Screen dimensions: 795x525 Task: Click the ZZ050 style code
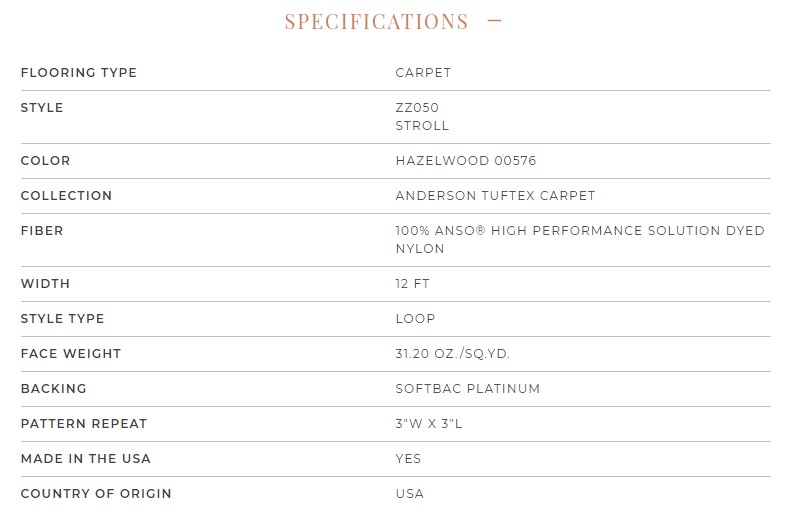point(417,108)
